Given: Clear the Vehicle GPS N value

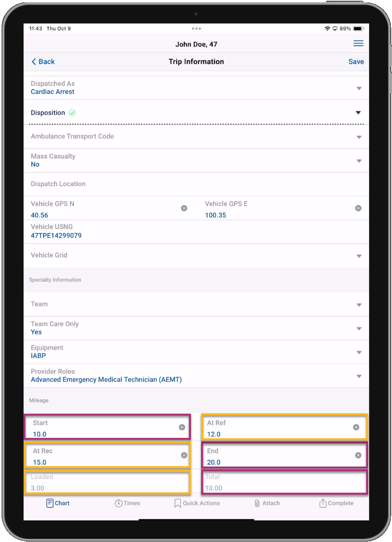Looking at the screenshot, I should tap(184, 208).
